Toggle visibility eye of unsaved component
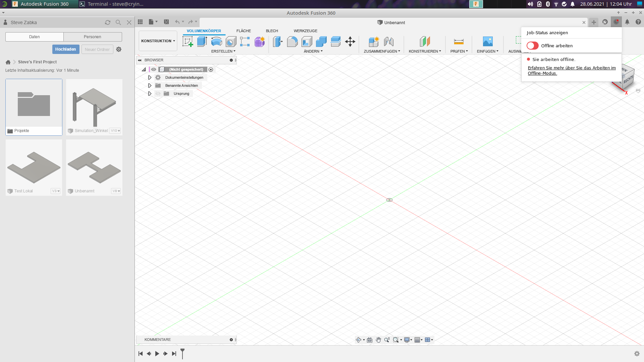This screenshot has height=362, width=644. [154, 69]
